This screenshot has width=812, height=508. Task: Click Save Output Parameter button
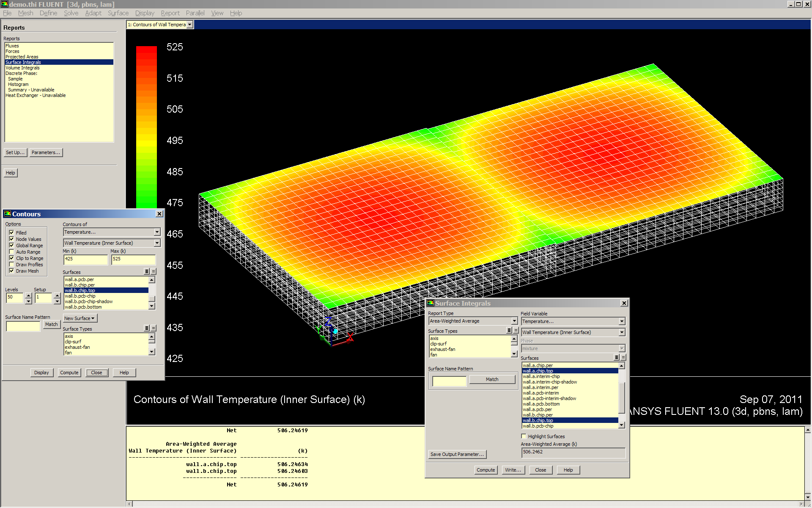pyautogui.click(x=457, y=454)
